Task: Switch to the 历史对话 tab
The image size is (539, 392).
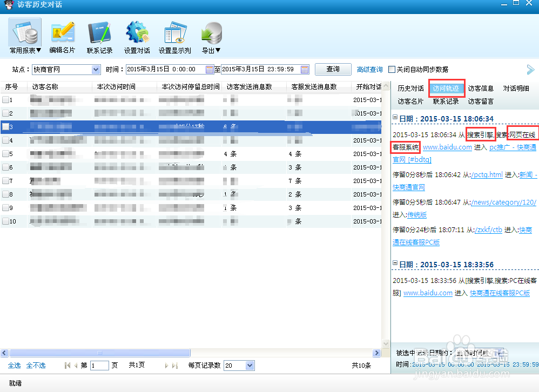Action: 410,89
